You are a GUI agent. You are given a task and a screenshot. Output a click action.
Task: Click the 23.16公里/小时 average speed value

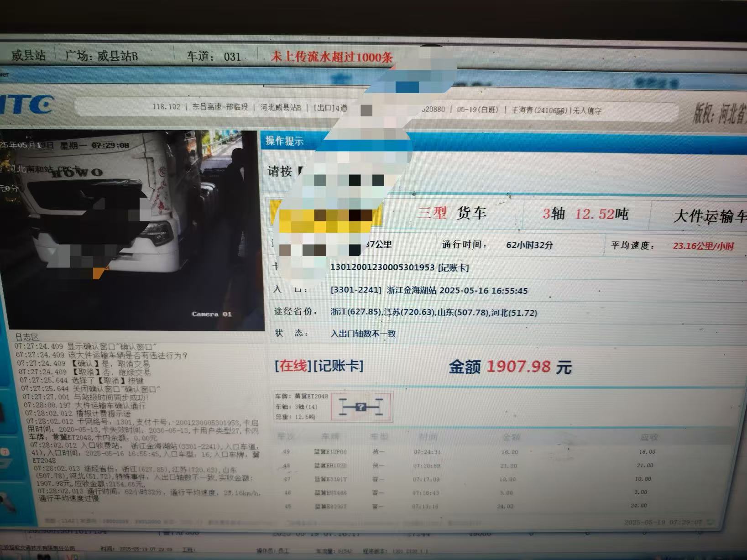(x=703, y=246)
